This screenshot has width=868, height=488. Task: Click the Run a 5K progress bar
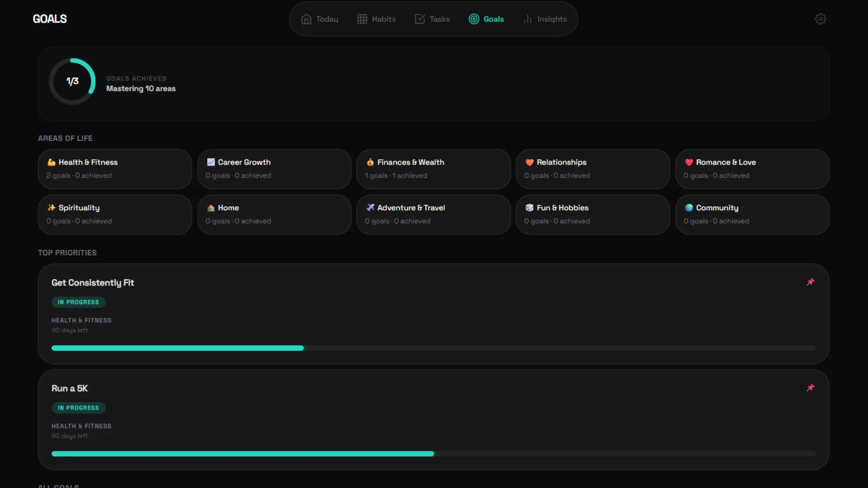click(434, 454)
